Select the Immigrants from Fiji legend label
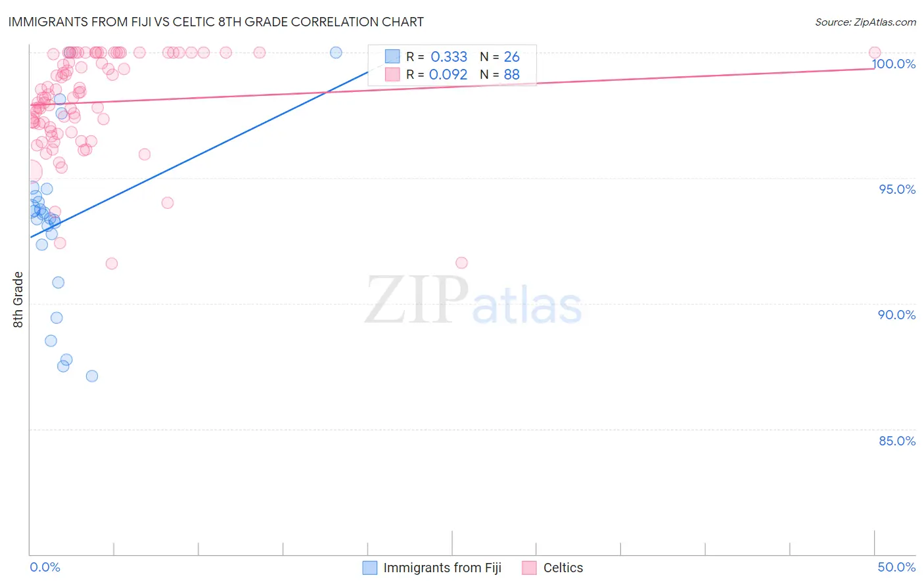The width and height of the screenshot is (924, 586). 442,568
